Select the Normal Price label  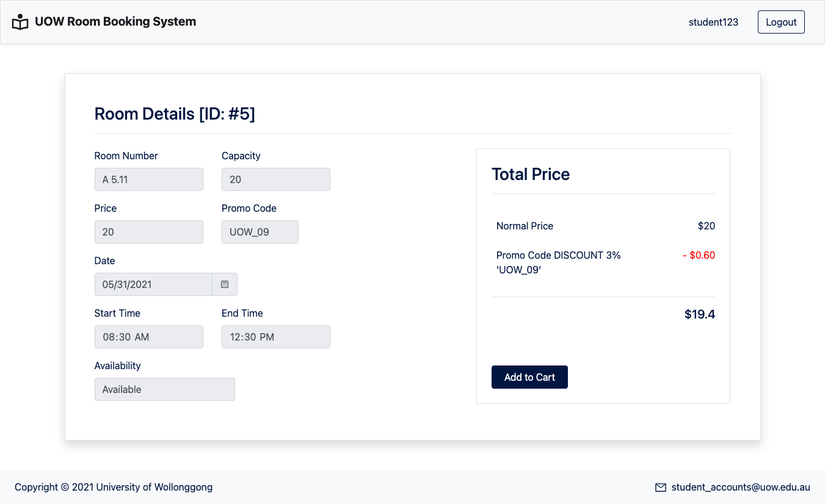[x=525, y=226]
